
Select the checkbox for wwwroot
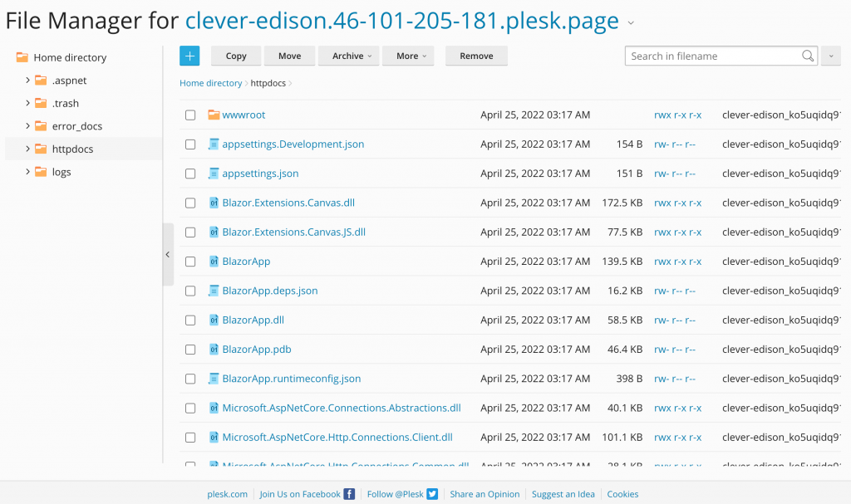(190, 115)
